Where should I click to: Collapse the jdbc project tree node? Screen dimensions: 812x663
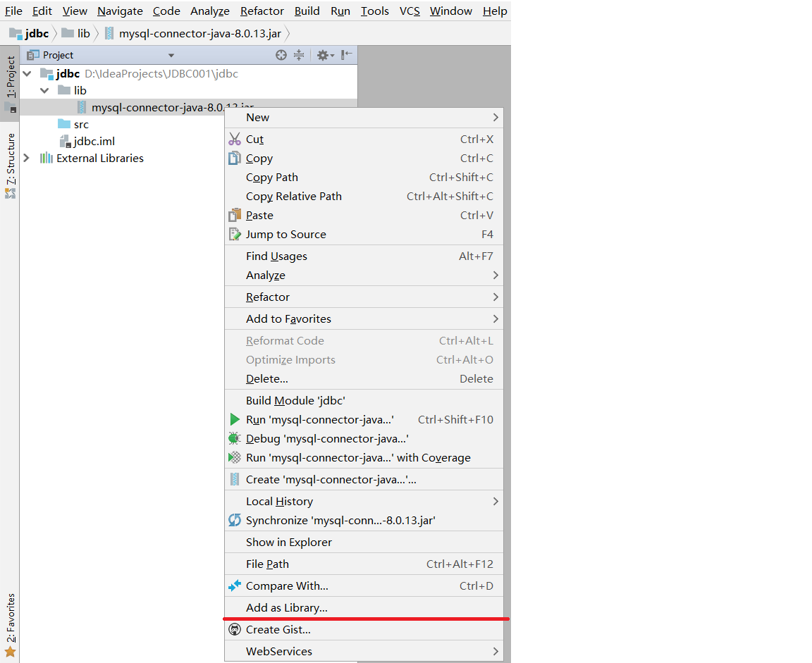pyautogui.click(x=27, y=73)
